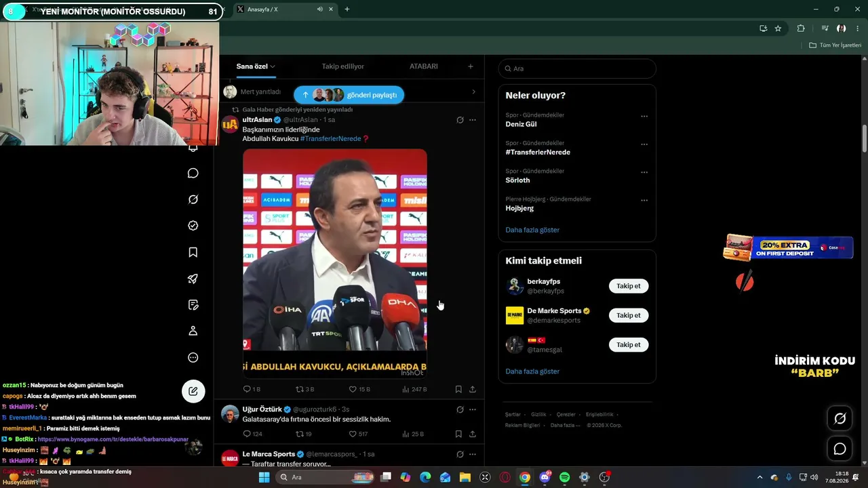This screenshot has width=868, height=488.
Task: Like the ultrAslan post
Action: click(359, 390)
